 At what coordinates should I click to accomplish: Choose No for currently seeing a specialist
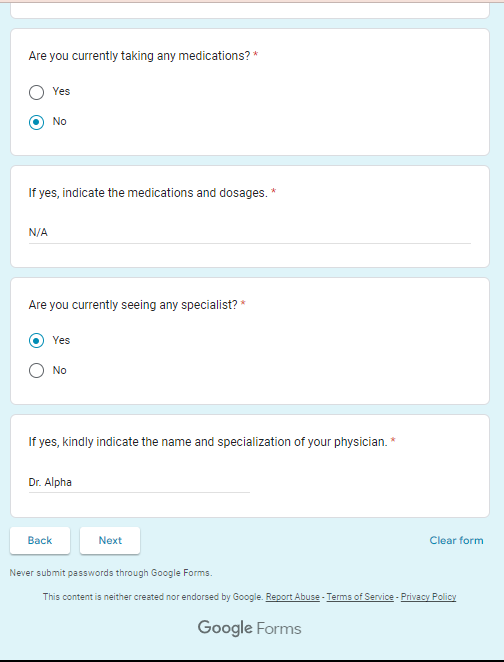pyautogui.click(x=36, y=371)
